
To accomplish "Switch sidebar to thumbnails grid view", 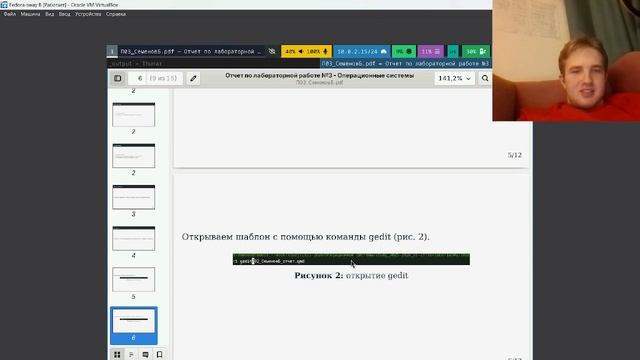I will click(117, 354).
